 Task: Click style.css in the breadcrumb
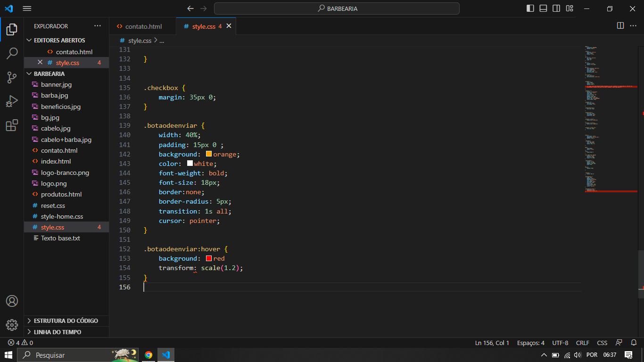tap(140, 41)
